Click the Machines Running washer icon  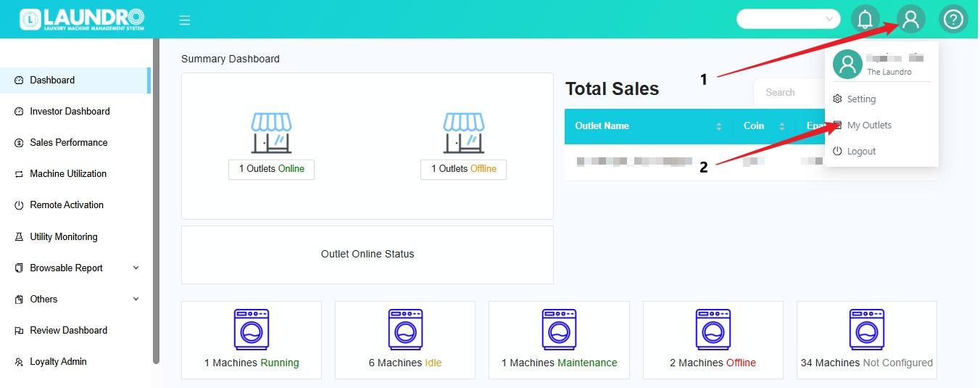click(252, 329)
